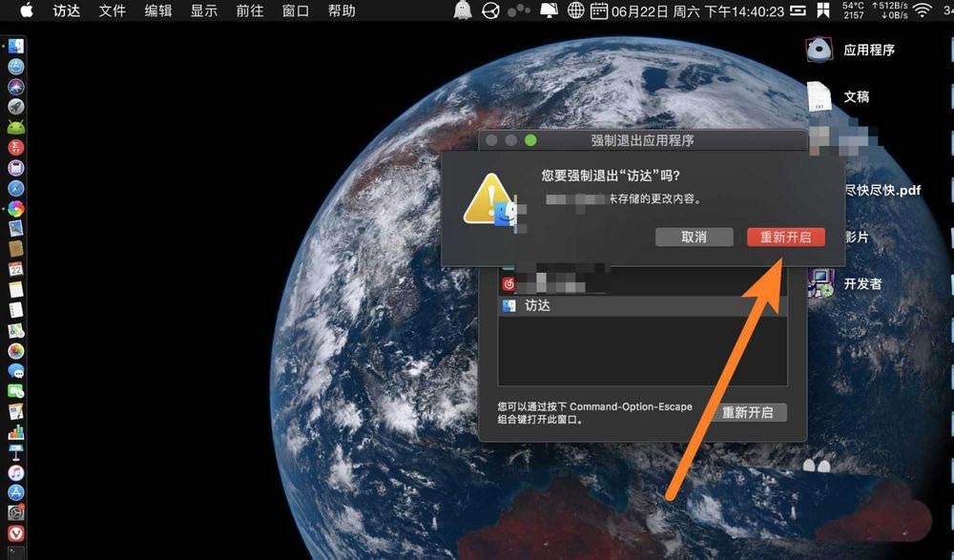Click the red 重新开启 button in the dialog

click(x=785, y=237)
